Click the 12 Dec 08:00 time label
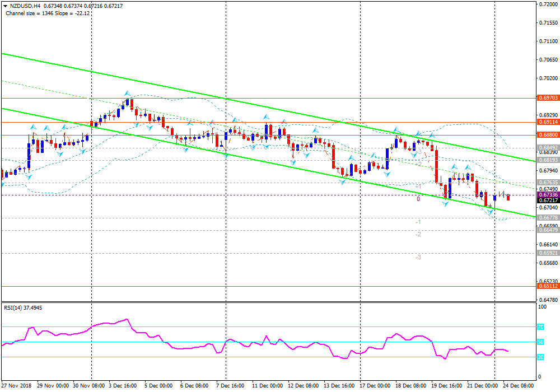560x392 pixels. click(x=303, y=386)
